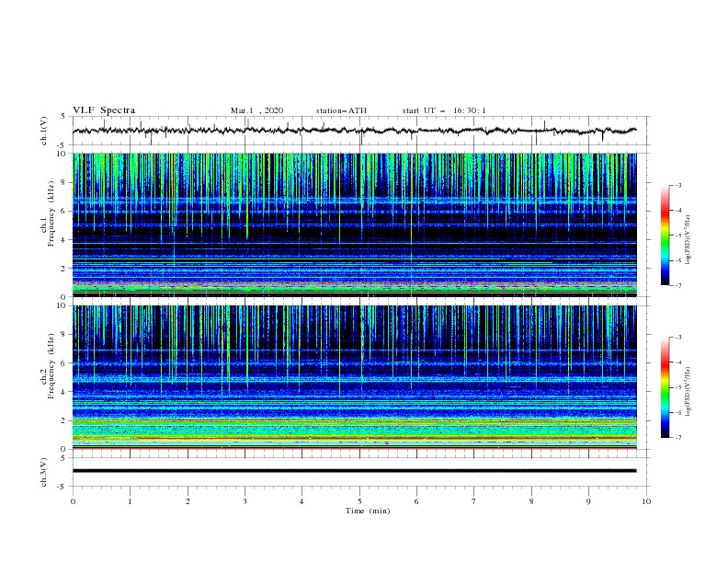Viewport: 728px width, 563px height.
Task: Click inside the ch.1 spectrogram panel
Action: (x=354, y=224)
